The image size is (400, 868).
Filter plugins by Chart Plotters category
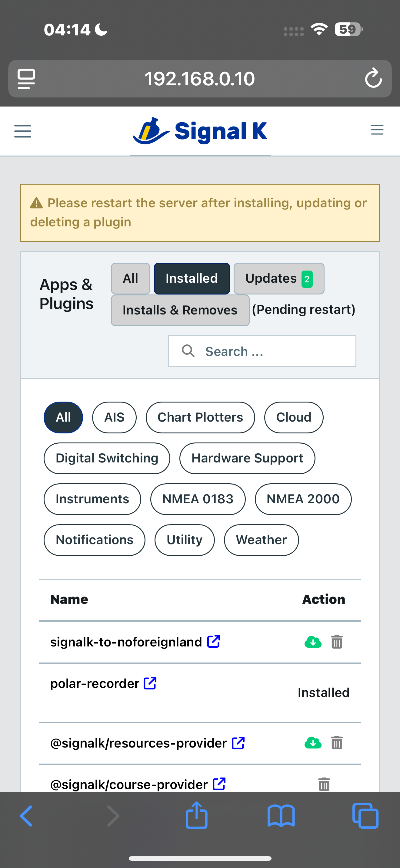click(200, 417)
